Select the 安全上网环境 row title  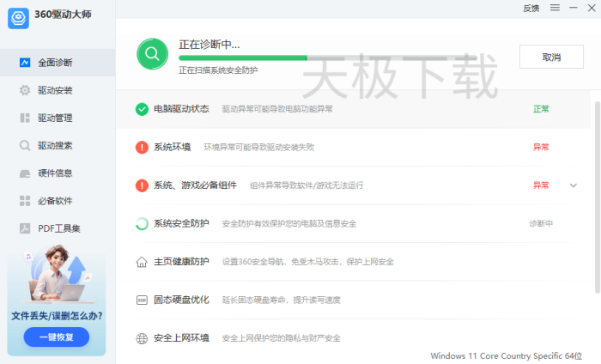(181, 338)
